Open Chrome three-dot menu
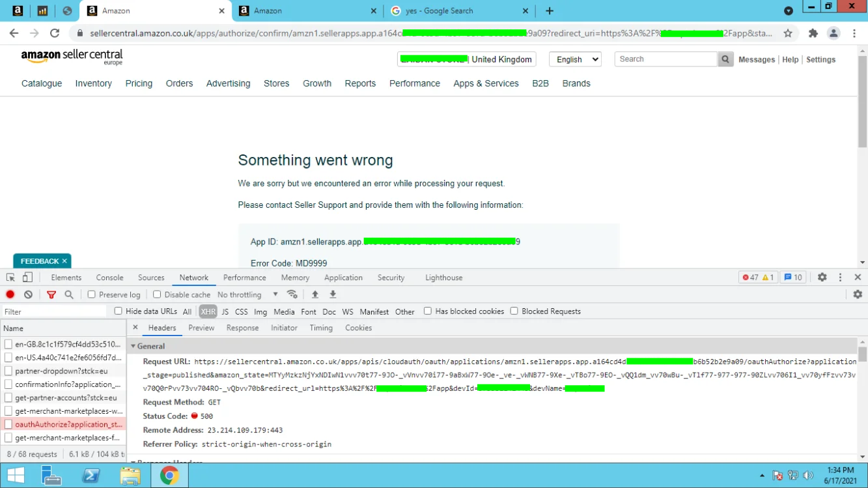This screenshot has width=868, height=488. coord(854,33)
